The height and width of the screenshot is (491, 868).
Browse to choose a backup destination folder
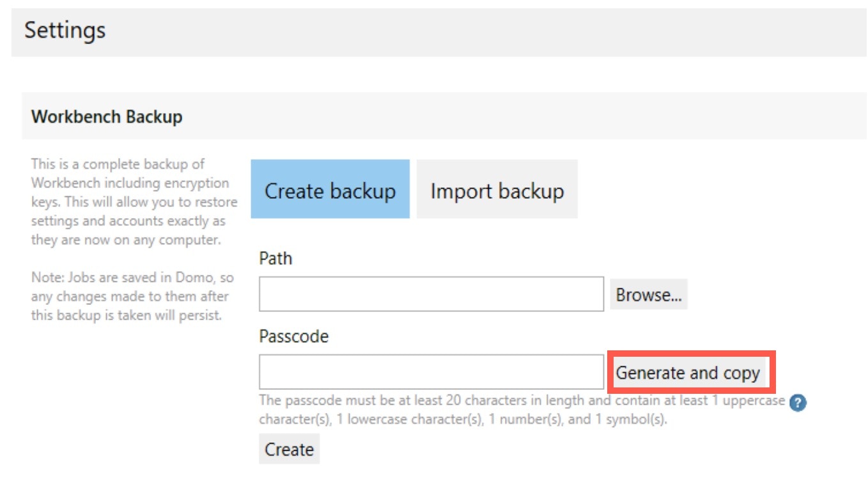click(649, 294)
